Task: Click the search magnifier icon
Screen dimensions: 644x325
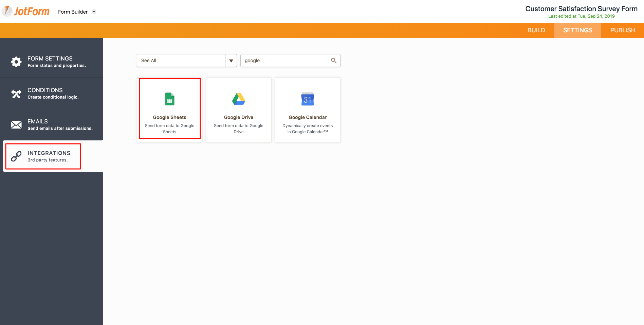Action: click(334, 61)
